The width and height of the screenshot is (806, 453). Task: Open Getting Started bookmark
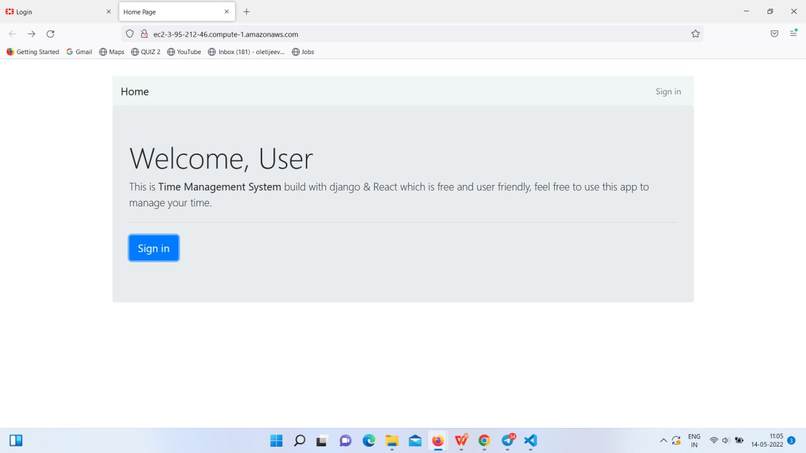click(32, 52)
